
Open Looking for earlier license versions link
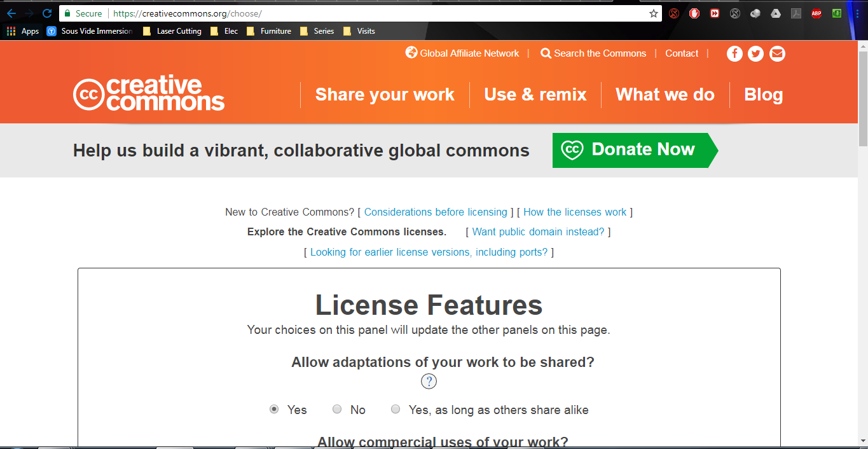[429, 252]
